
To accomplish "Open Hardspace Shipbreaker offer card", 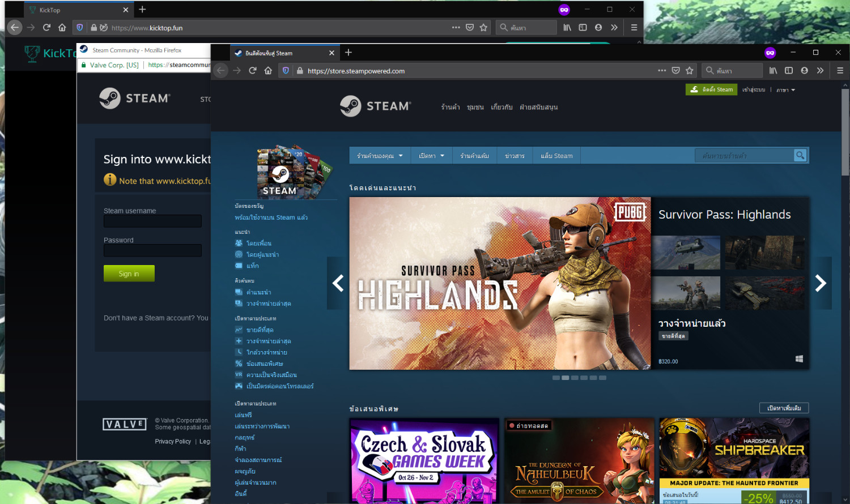I will point(734,460).
